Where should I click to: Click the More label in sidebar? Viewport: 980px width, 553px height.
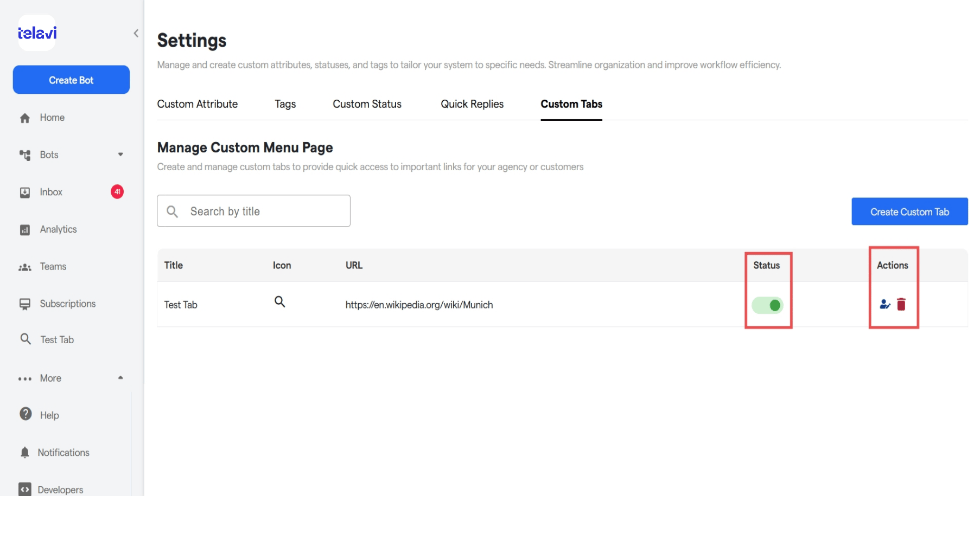coord(50,378)
